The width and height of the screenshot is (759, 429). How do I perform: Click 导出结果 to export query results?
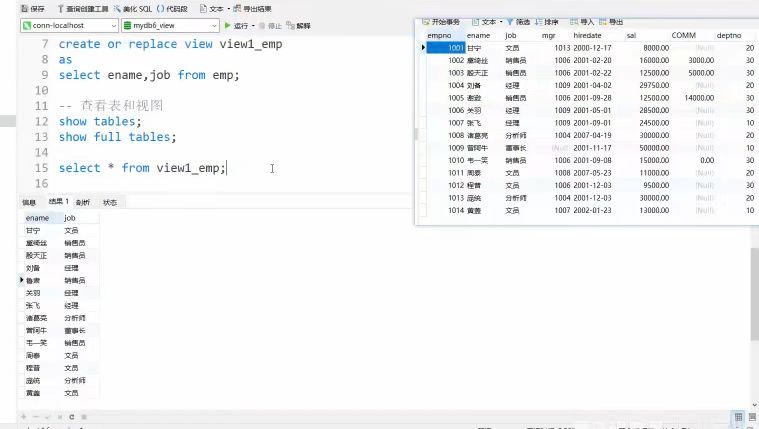252,9
